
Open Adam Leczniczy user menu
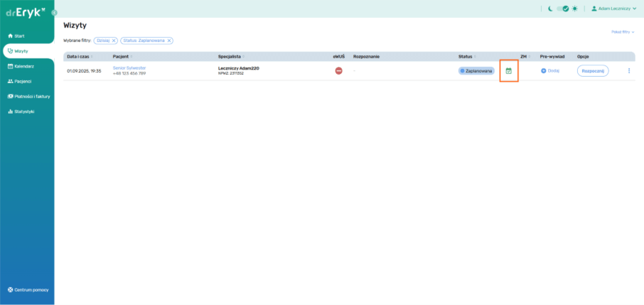click(x=613, y=9)
